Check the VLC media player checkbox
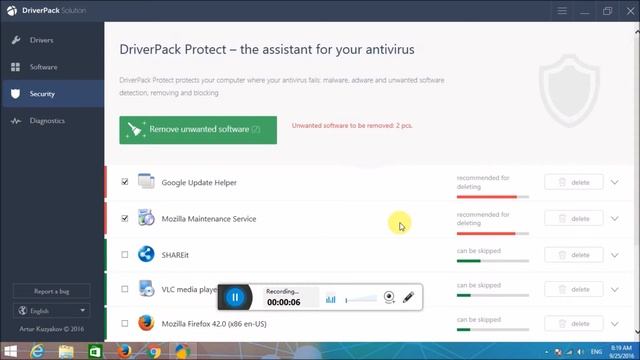This screenshot has height=360, width=640. pos(125,289)
